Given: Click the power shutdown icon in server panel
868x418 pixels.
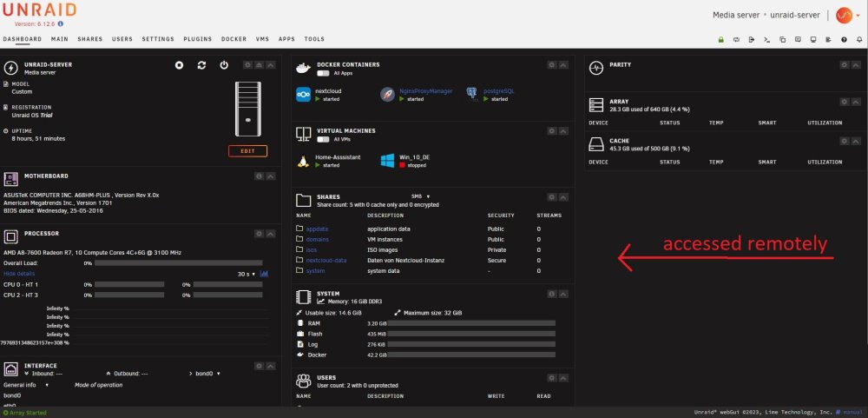Looking at the screenshot, I should 224,65.
